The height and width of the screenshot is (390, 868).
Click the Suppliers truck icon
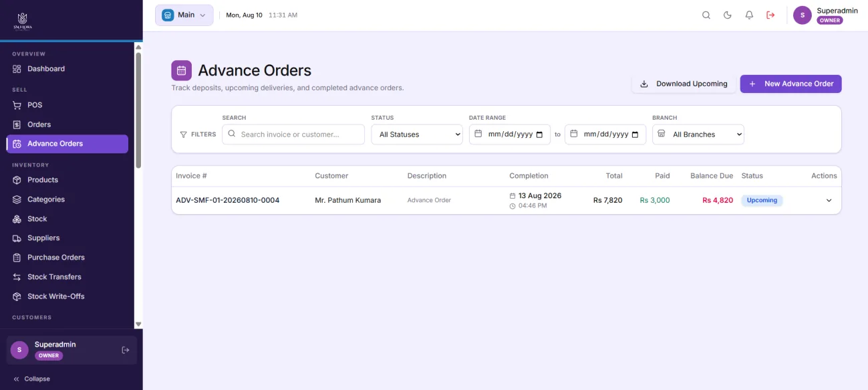coord(17,238)
